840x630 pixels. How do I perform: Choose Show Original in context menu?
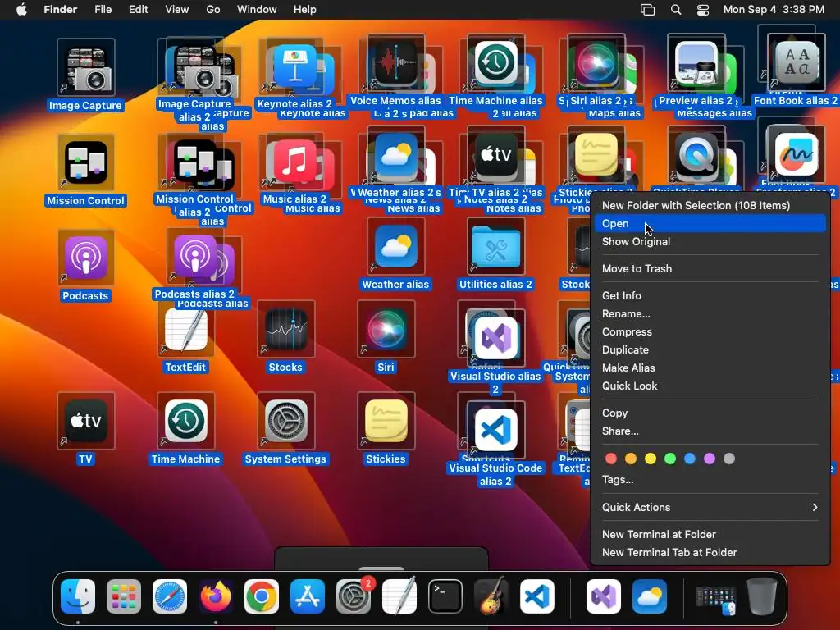click(x=710, y=242)
